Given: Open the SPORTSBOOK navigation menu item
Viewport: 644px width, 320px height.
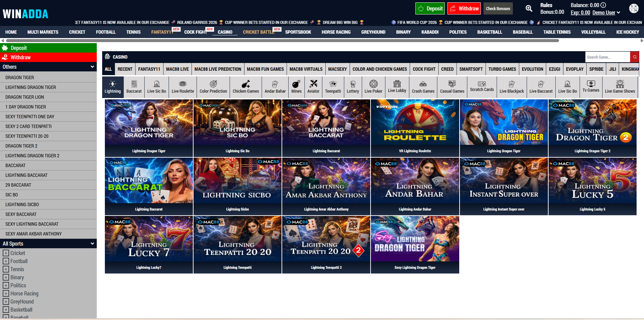Looking at the screenshot, I should click(x=298, y=32).
